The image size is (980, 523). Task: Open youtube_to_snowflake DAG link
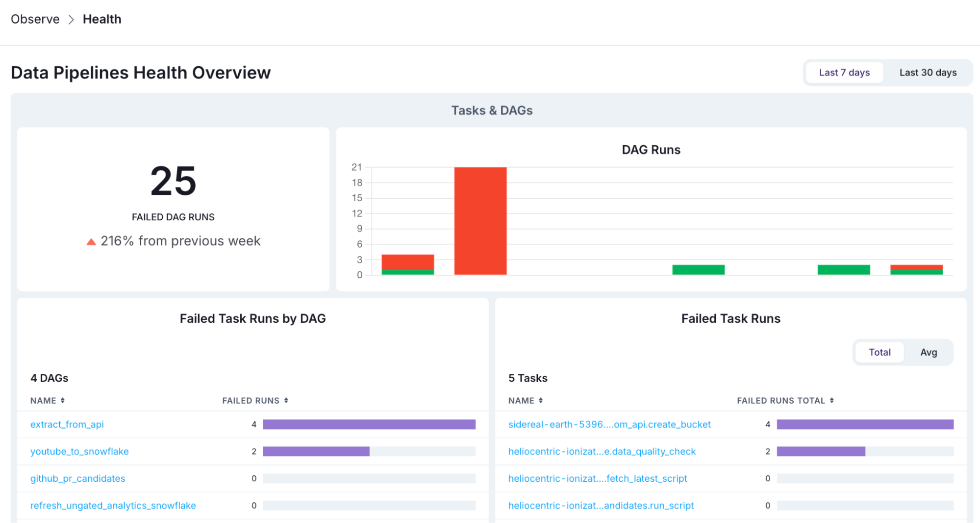click(79, 451)
